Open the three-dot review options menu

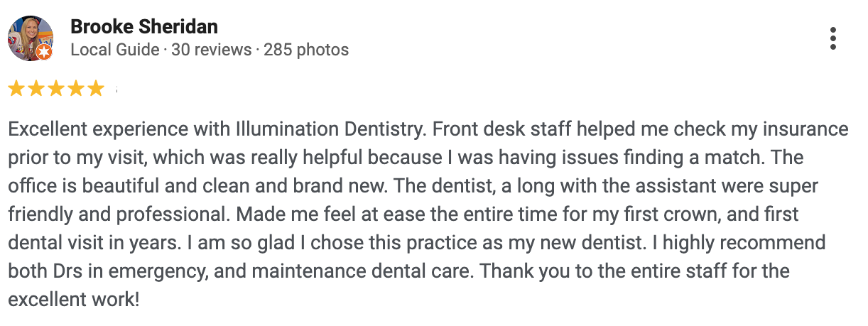[833, 38]
